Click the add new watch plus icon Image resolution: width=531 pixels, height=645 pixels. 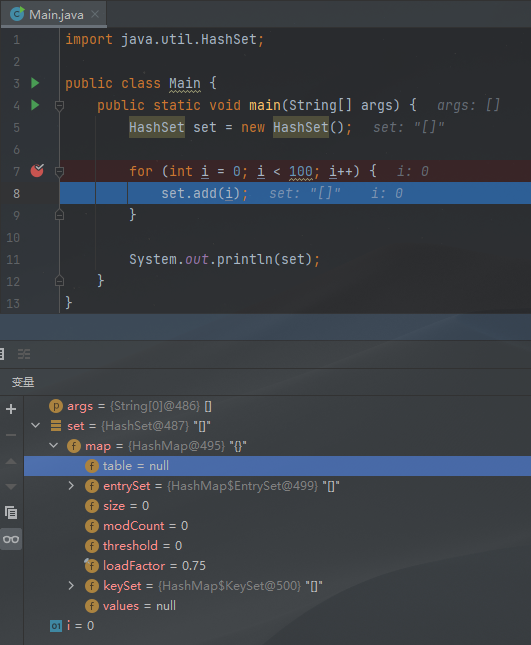click(x=11, y=409)
